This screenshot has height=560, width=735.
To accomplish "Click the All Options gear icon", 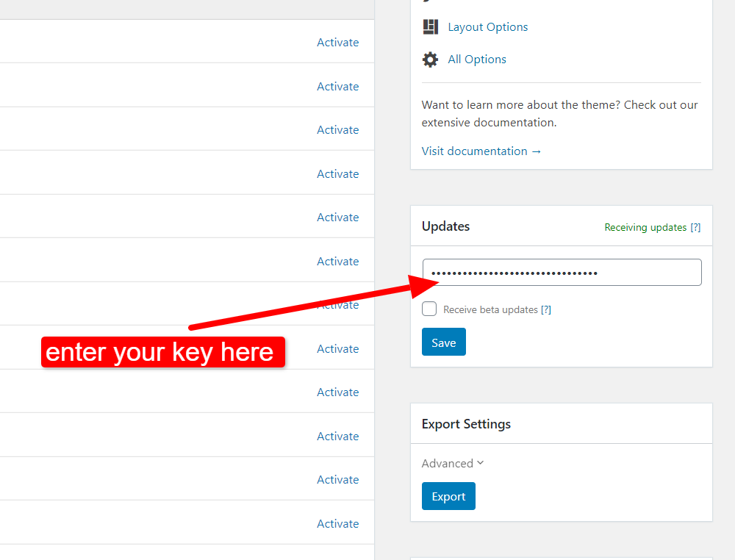I will click(x=430, y=60).
